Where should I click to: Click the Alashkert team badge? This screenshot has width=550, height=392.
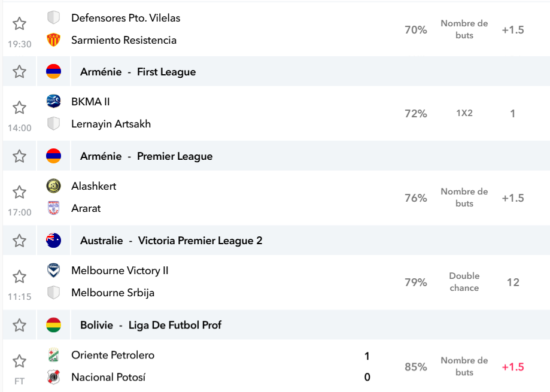[53, 186]
